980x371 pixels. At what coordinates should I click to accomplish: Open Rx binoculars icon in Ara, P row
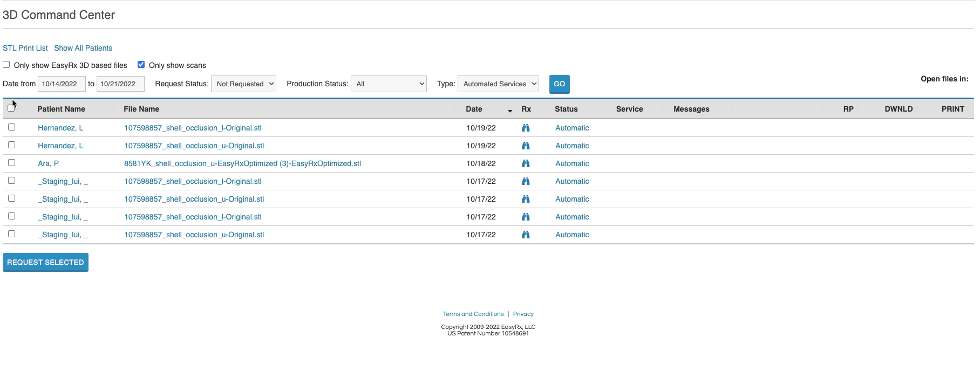click(526, 164)
